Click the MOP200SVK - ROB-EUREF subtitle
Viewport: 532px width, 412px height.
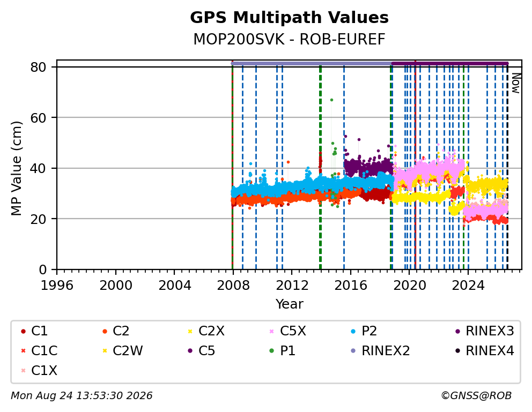(x=289, y=40)
